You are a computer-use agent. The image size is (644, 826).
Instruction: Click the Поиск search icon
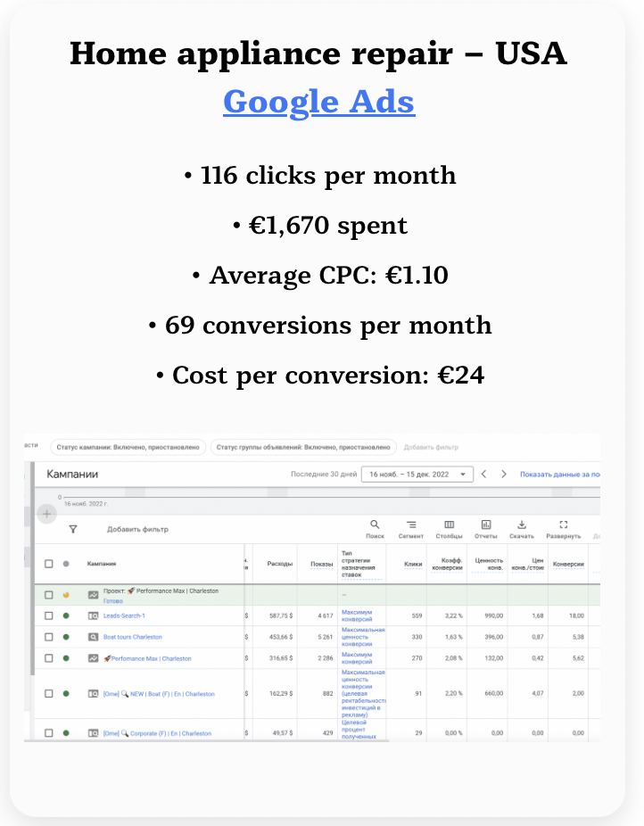[x=375, y=525]
